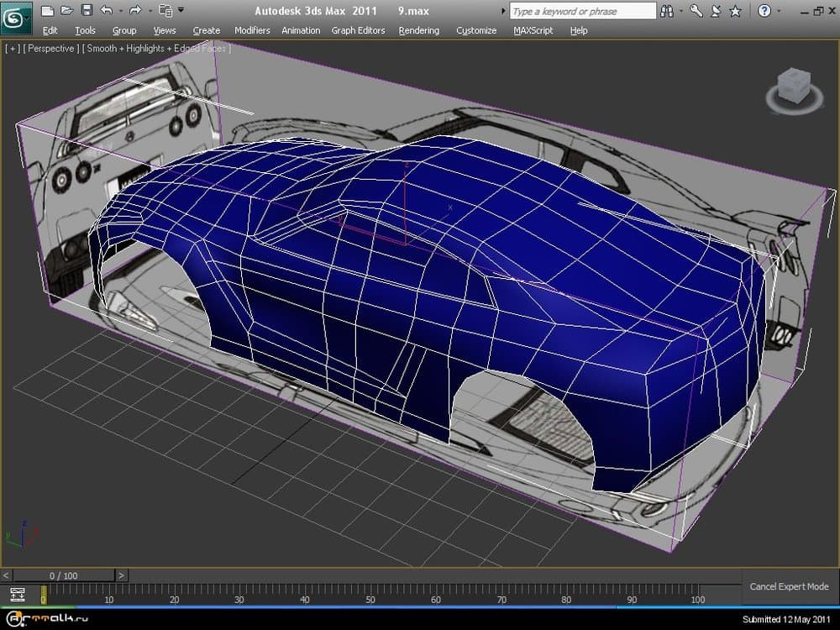Open the Rendering menu
Screen dimensions: 840x630
(419, 30)
